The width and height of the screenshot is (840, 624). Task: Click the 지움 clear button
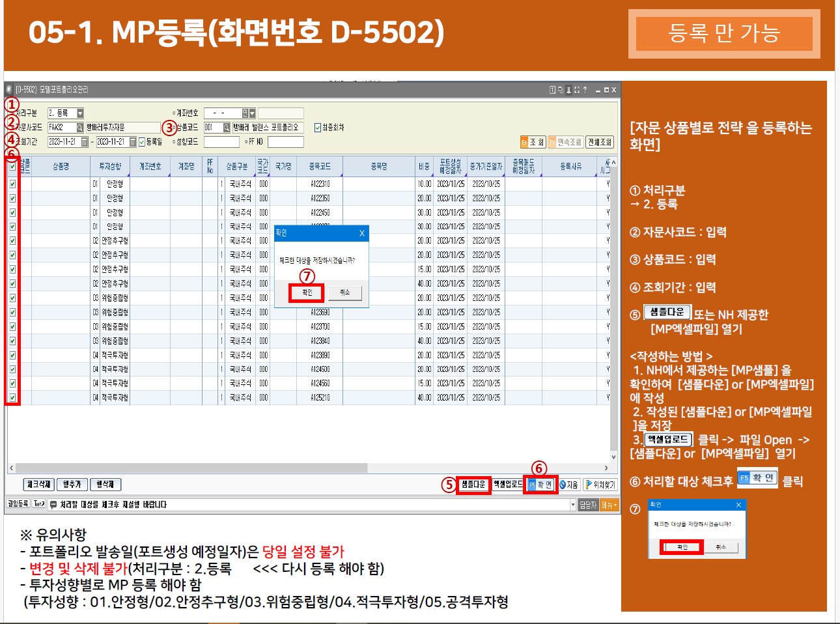pyautogui.click(x=569, y=485)
